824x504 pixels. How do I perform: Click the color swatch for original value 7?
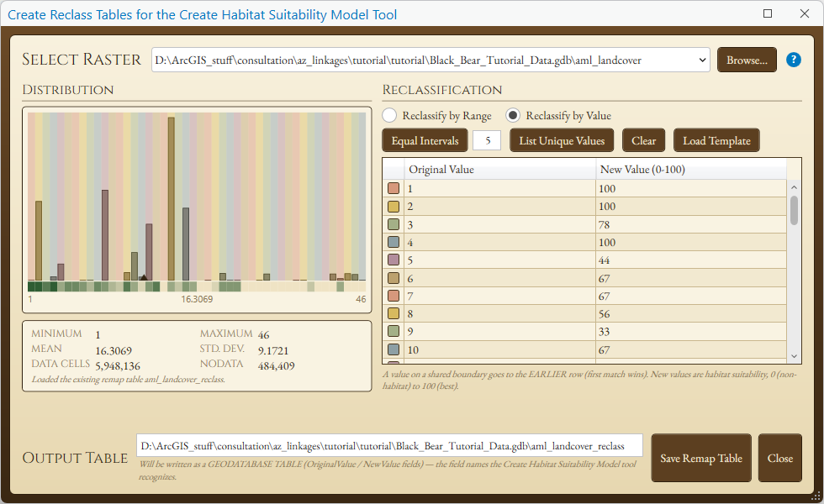(394, 296)
